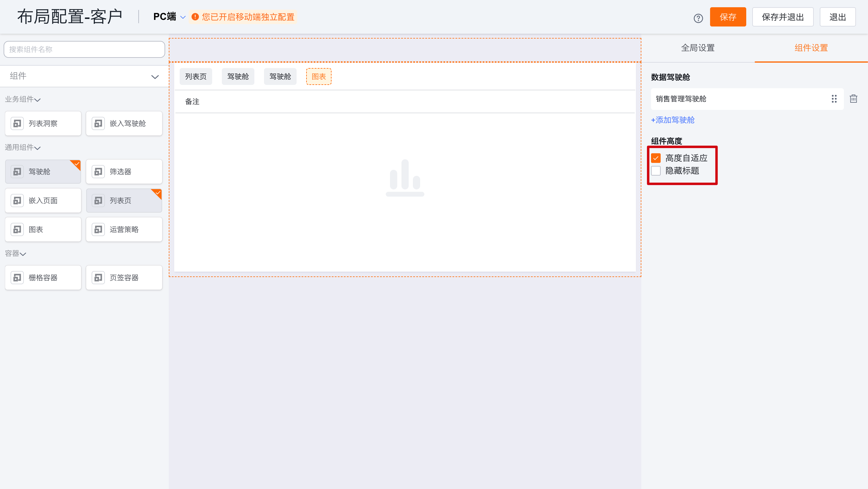Click the icon on the 列表洞察 component
868x489 pixels.
click(x=17, y=123)
